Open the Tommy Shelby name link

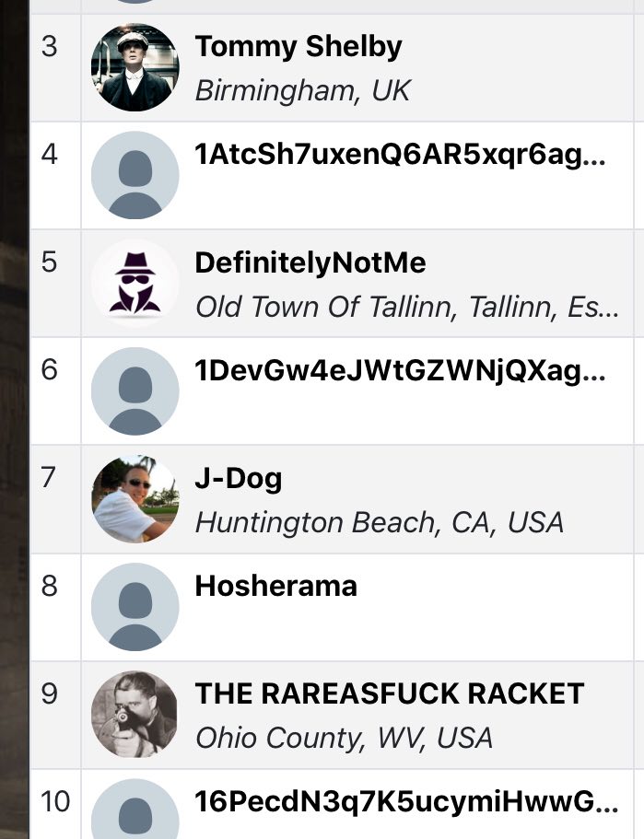pyautogui.click(x=299, y=47)
